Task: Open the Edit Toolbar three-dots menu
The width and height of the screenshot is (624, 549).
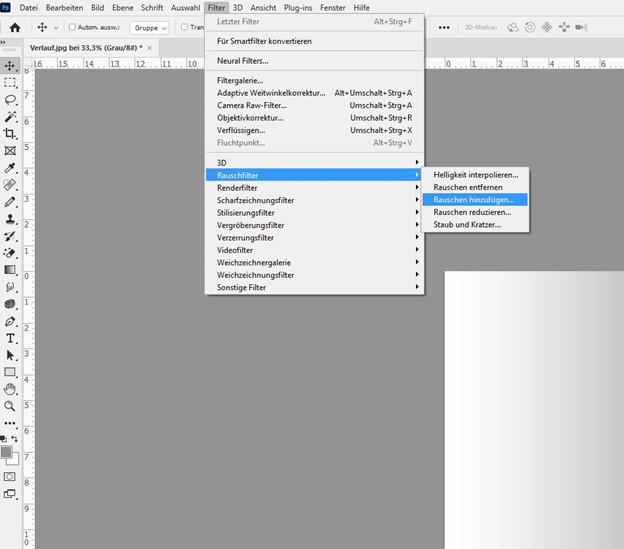Action: click(10, 423)
